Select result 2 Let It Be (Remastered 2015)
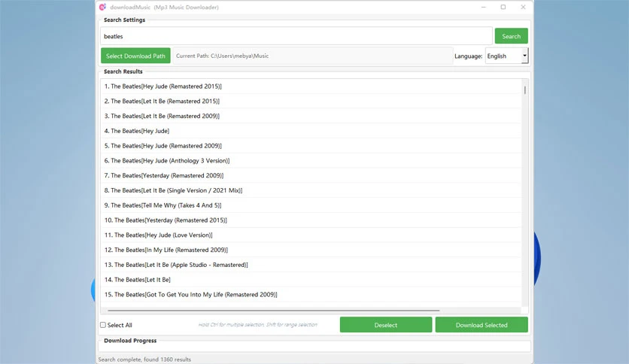Viewport: 629px width, 364px height. coord(311,101)
